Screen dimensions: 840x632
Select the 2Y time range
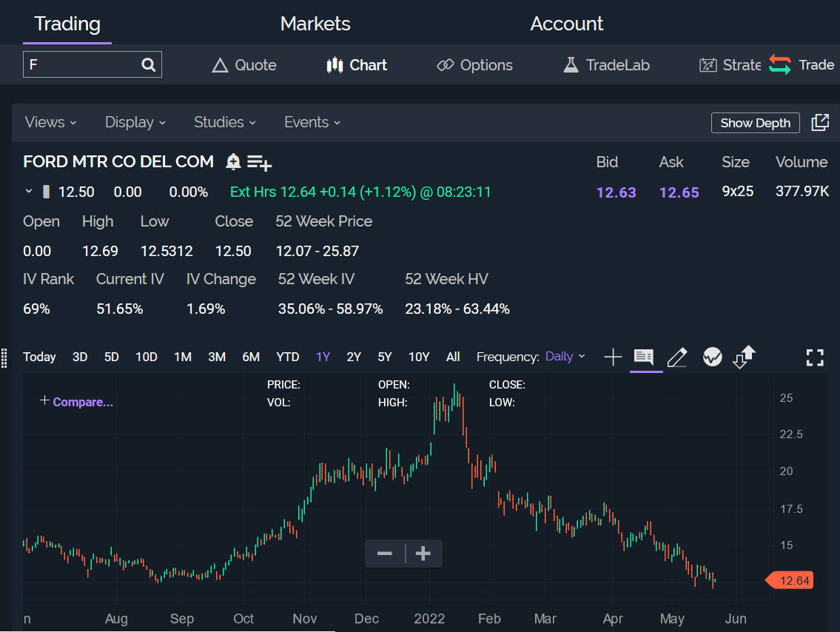click(x=354, y=357)
